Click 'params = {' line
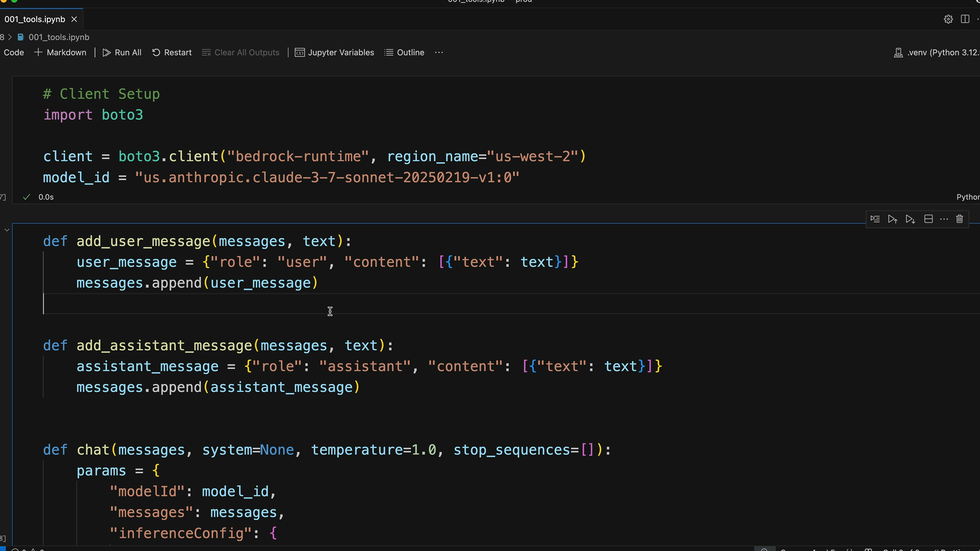 tap(118, 471)
